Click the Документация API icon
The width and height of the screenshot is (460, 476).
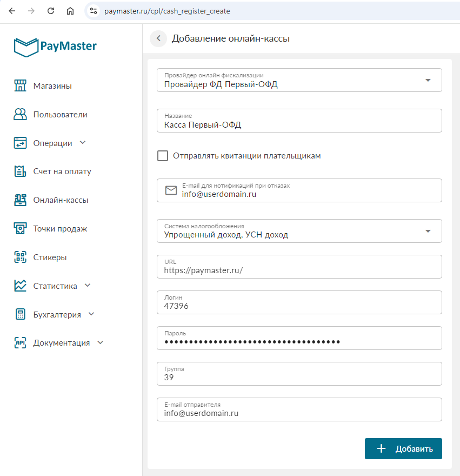21,343
